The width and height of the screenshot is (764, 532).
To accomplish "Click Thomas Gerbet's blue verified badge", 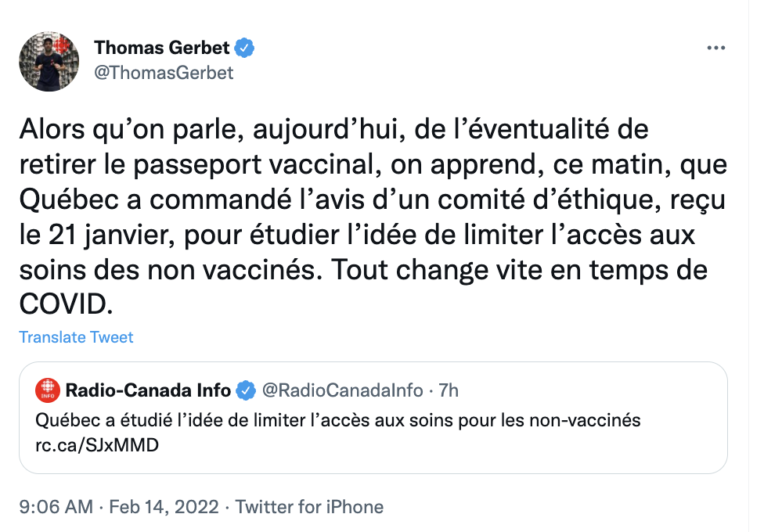I will pos(246,48).
